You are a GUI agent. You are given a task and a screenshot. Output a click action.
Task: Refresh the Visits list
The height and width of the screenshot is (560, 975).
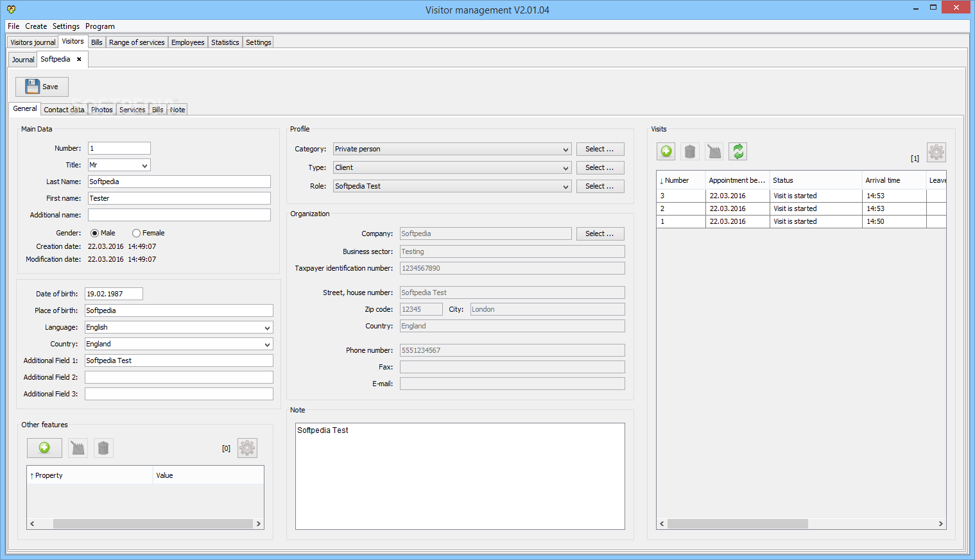pos(738,151)
